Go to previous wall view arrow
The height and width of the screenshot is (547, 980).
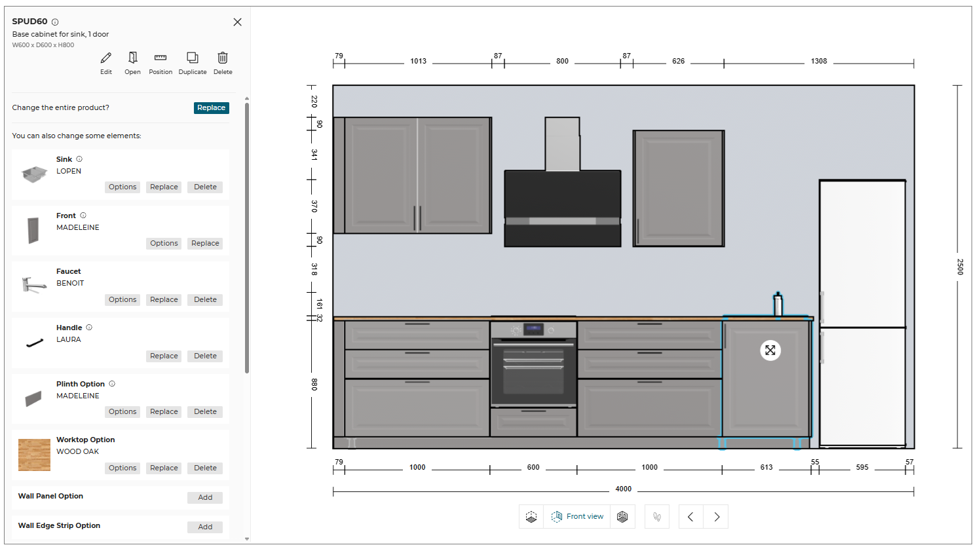point(690,517)
